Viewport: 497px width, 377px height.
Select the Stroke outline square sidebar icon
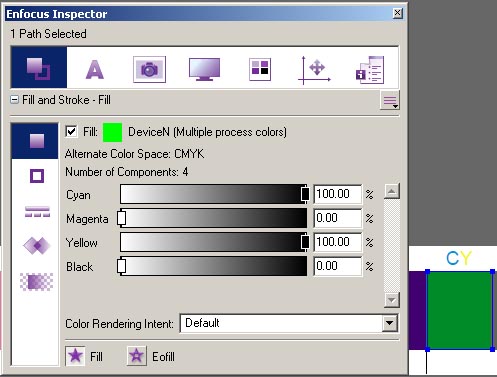(x=37, y=176)
